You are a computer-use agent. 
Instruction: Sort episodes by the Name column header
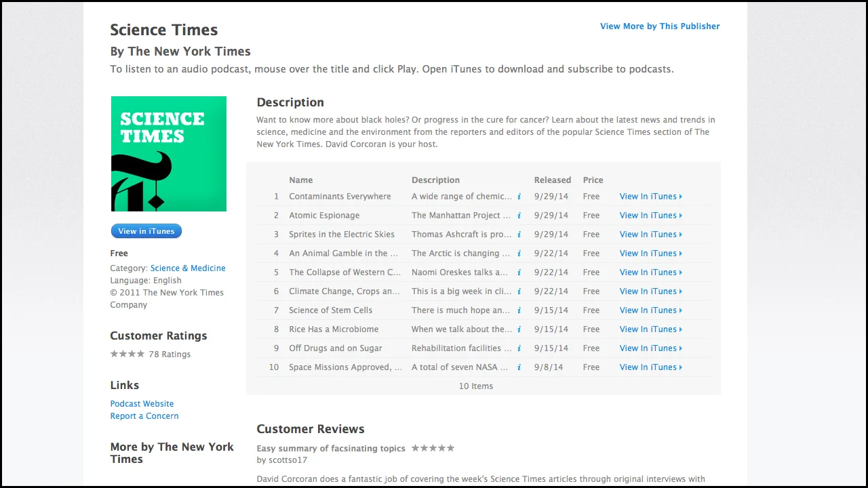tap(301, 180)
